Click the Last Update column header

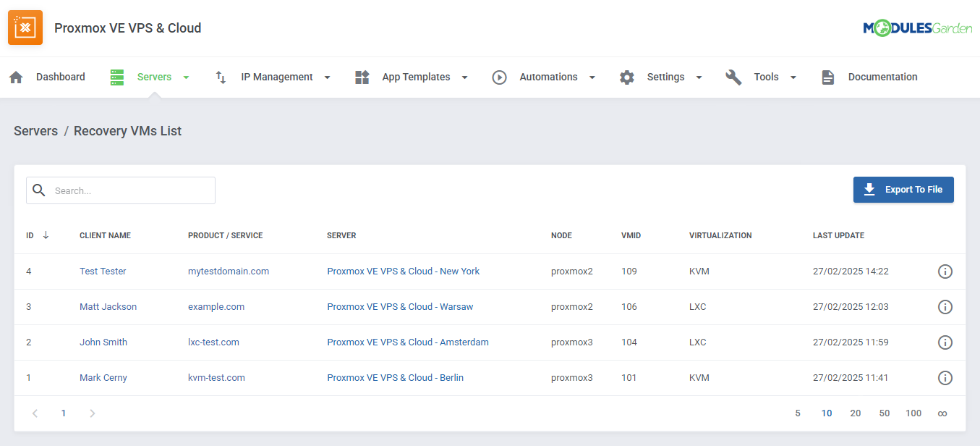pos(838,235)
